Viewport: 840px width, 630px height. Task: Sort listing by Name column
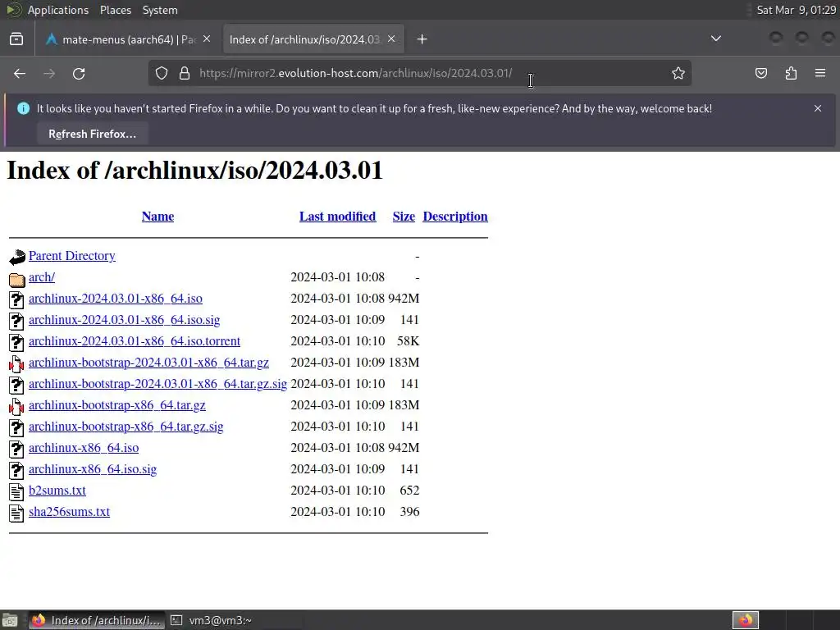[x=157, y=217]
